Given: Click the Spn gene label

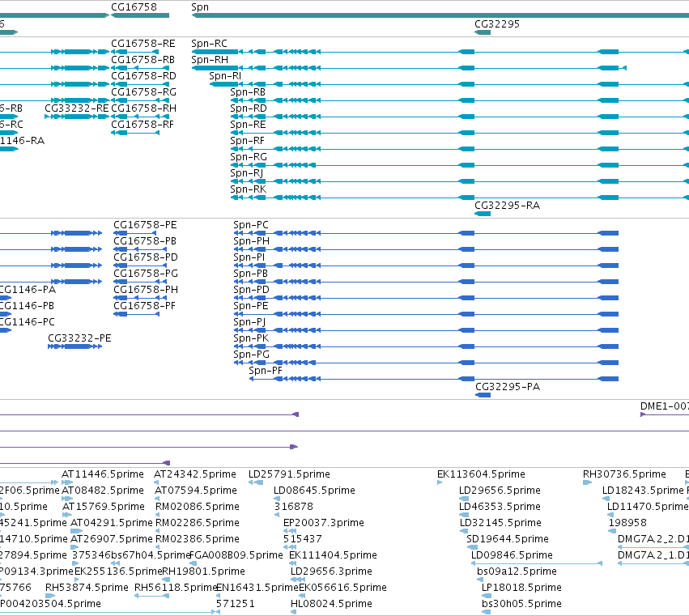Looking at the screenshot, I should [200, 7].
